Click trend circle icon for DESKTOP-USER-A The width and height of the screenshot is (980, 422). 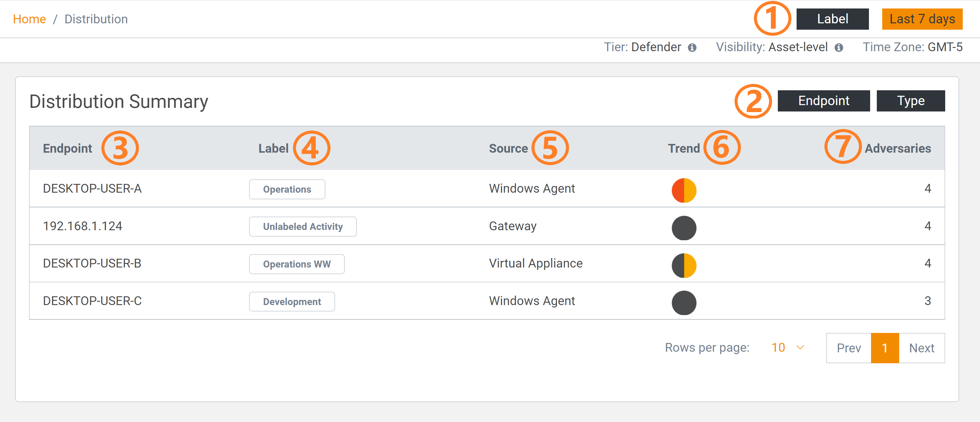(x=684, y=190)
